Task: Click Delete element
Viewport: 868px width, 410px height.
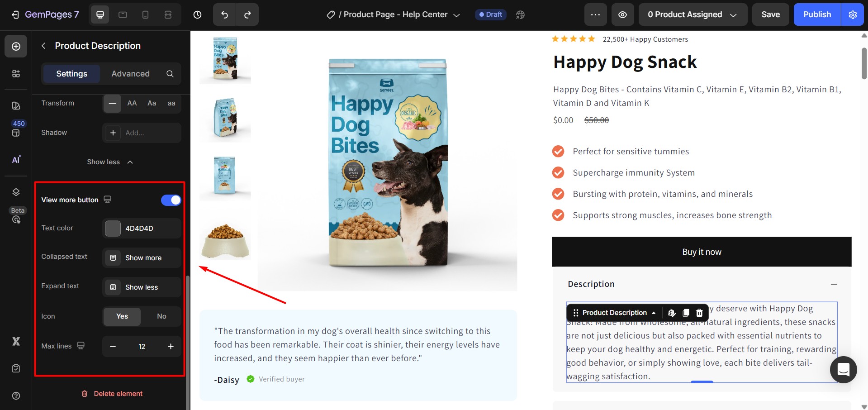Action: point(112,393)
